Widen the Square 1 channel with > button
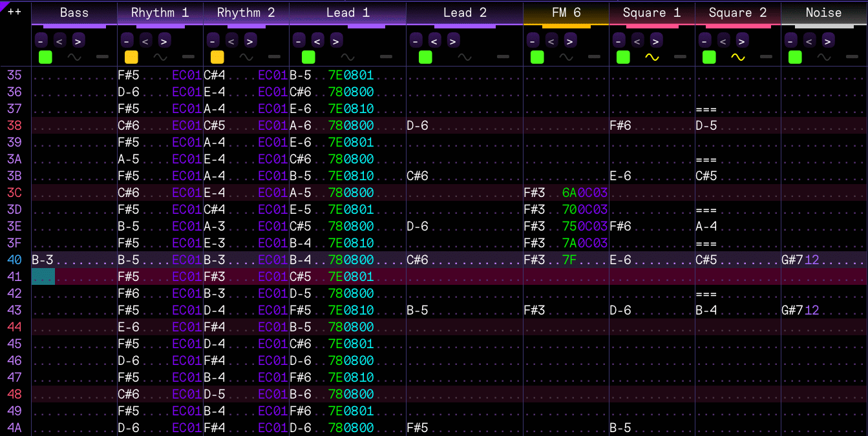Viewport: 868px width, 436px height. (x=656, y=40)
